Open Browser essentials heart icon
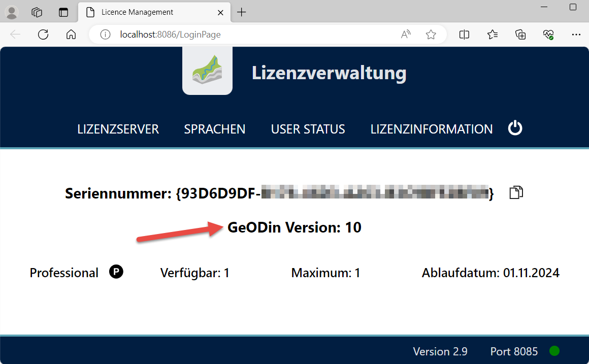This screenshot has width=589, height=364. tap(548, 35)
